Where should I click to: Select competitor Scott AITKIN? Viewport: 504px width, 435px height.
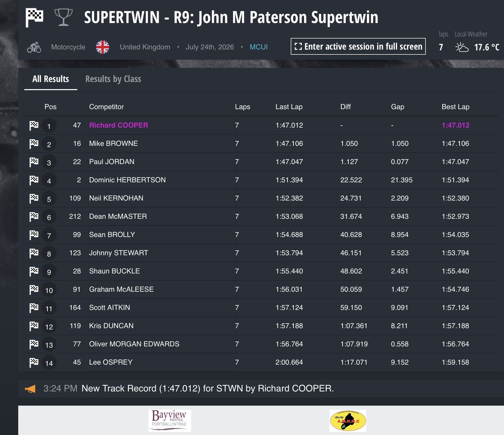[109, 307]
